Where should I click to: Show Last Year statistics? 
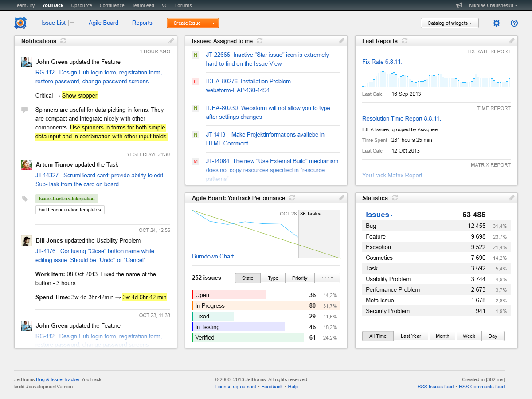(411, 336)
